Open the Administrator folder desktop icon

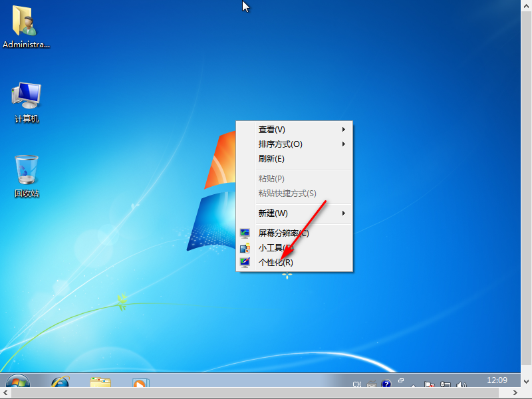click(x=26, y=25)
